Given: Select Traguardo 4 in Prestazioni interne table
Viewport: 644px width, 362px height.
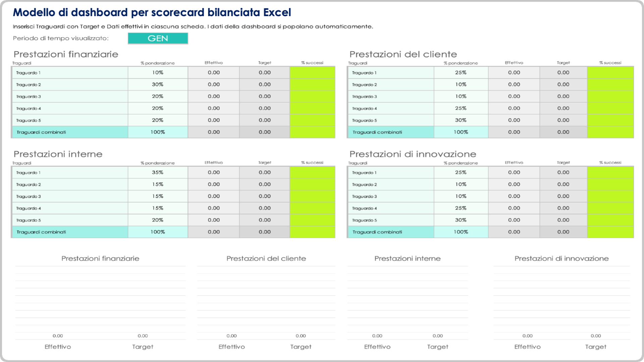Looking at the screenshot, I should [x=70, y=208].
